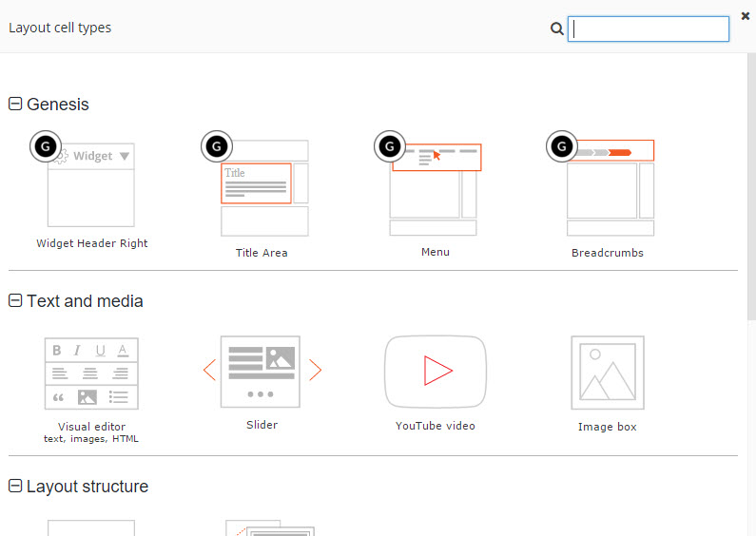Click the Breadcrumbs label text
Viewport: 756px width, 536px height.
point(608,253)
